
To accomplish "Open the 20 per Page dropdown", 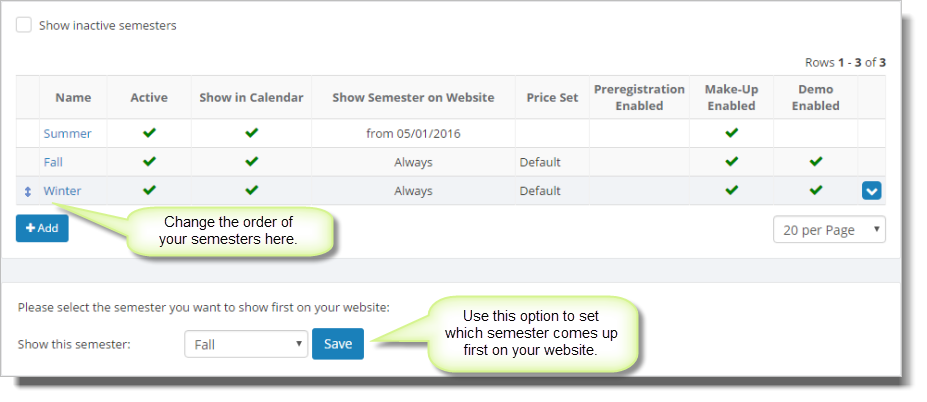I will [x=829, y=229].
